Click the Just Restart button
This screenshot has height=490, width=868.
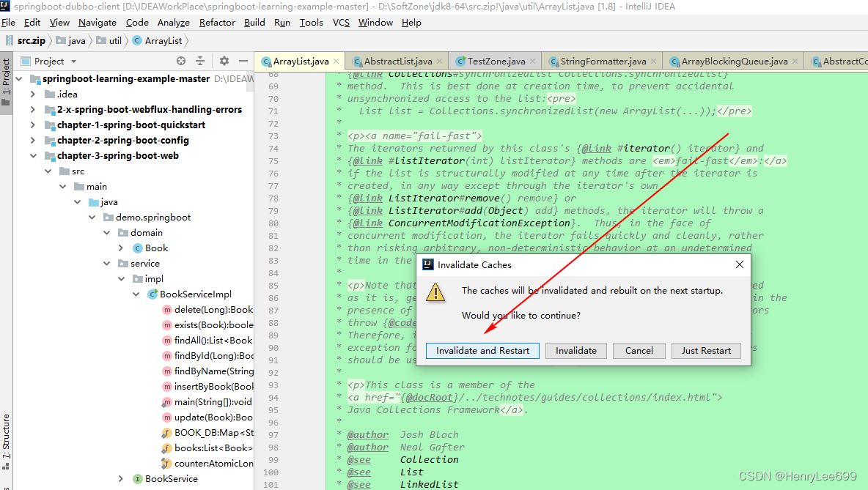pyautogui.click(x=706, y=351)
